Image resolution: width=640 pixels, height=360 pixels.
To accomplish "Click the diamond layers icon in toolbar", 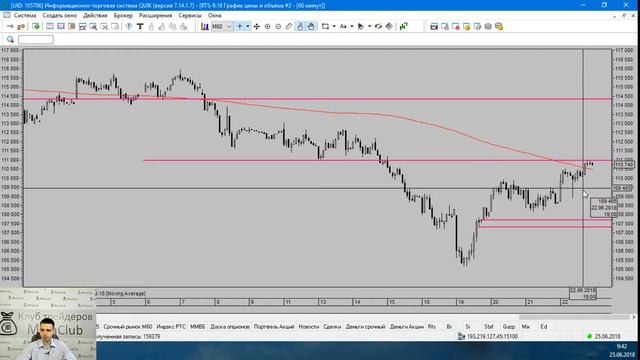I will tap(389, 27).
